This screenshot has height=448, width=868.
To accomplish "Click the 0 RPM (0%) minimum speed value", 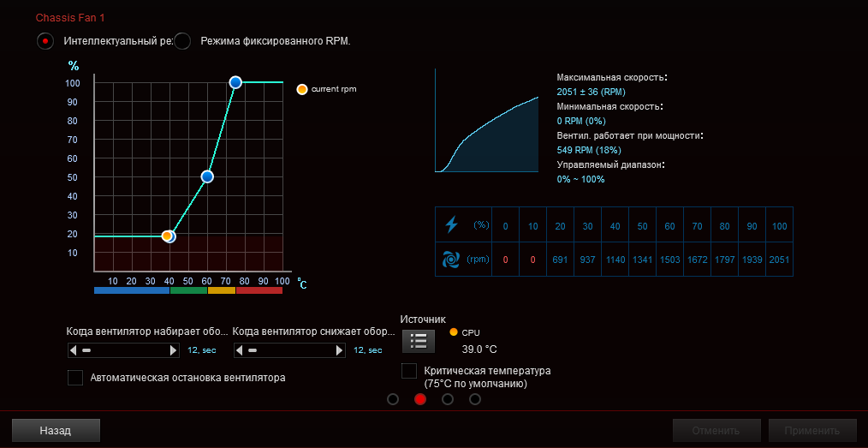I will click(x=581, y=121).
